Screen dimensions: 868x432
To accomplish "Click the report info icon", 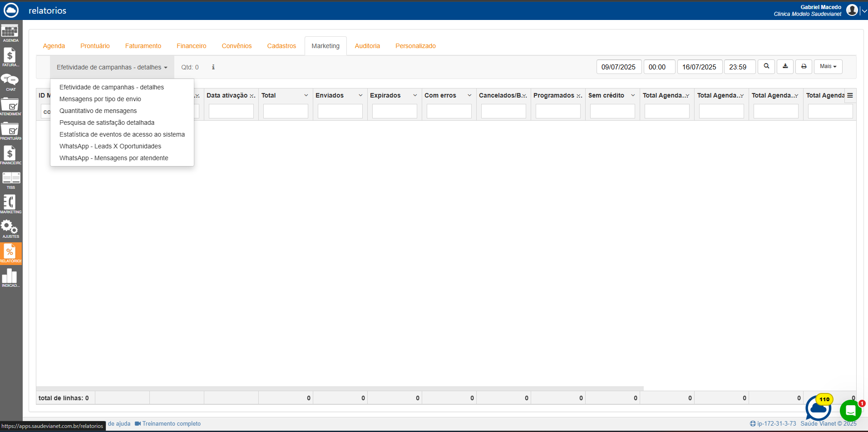I will [213, 67].
